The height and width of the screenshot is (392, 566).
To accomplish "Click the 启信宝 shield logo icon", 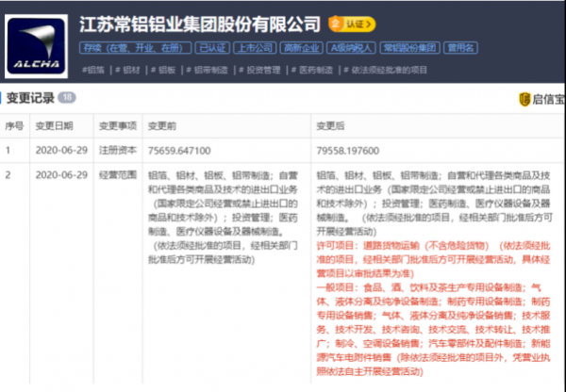I will [x=524, y=100].
